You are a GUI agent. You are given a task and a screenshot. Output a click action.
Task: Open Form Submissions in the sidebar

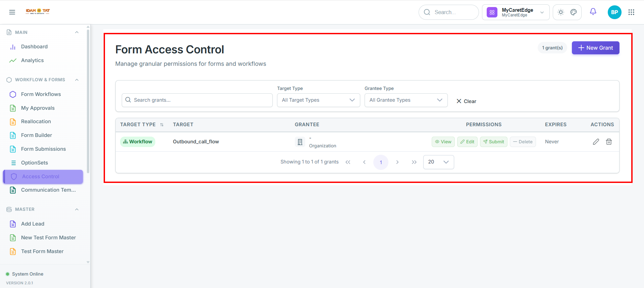(x=43, y=149)
